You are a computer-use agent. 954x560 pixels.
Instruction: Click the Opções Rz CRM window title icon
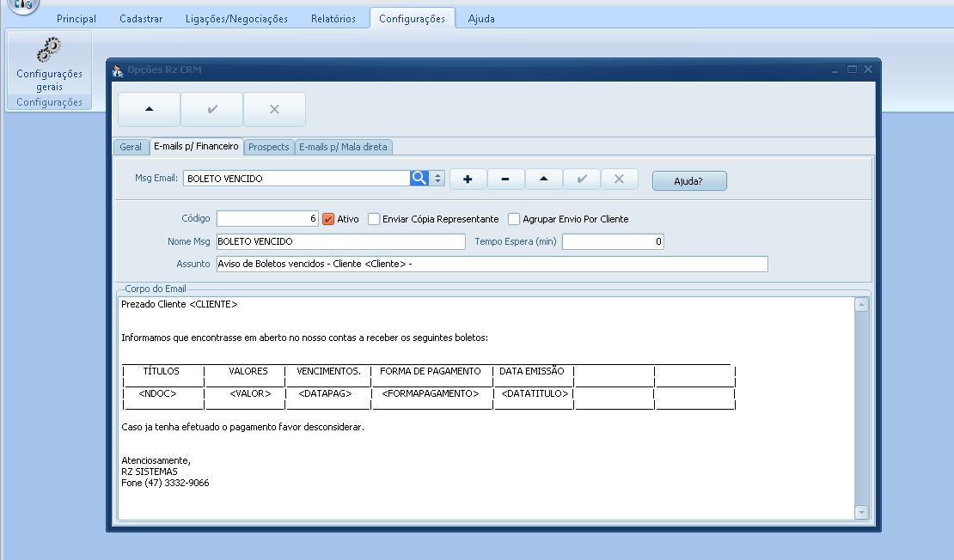118,70
